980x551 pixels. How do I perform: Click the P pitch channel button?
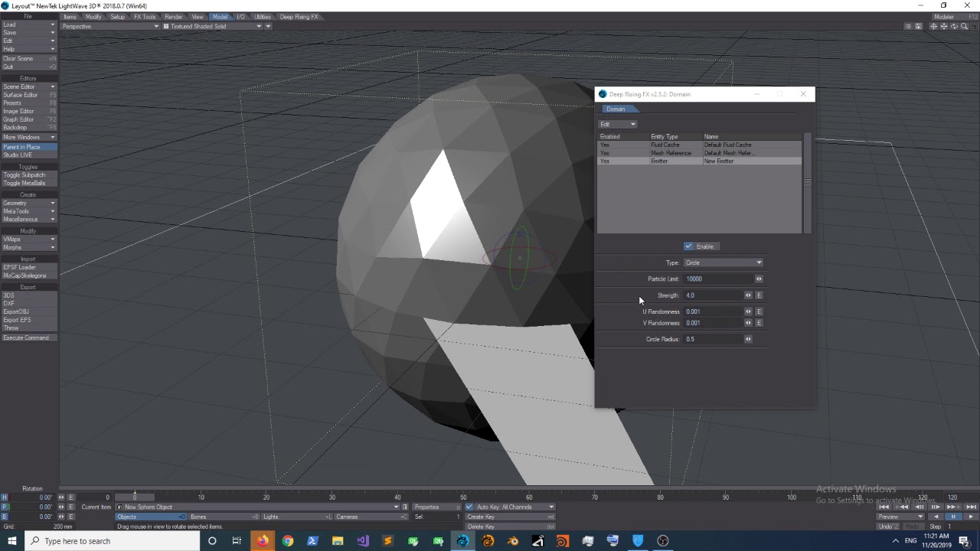coord(5,507)
